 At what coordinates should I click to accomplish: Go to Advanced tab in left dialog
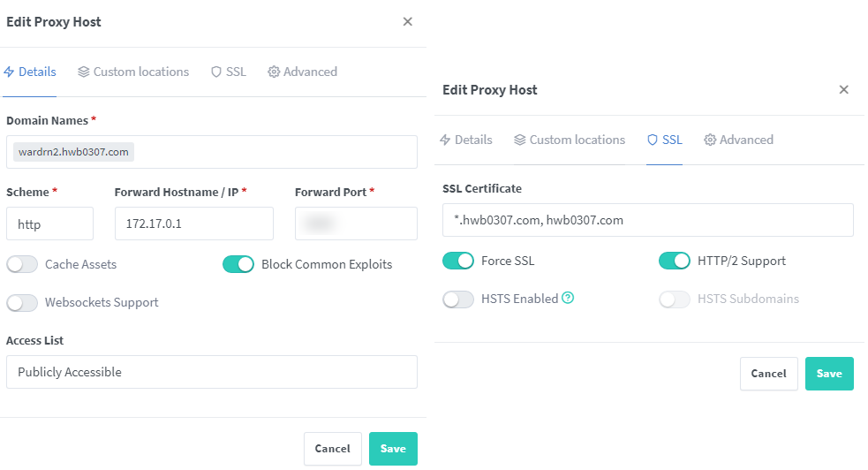coord(302,72)
